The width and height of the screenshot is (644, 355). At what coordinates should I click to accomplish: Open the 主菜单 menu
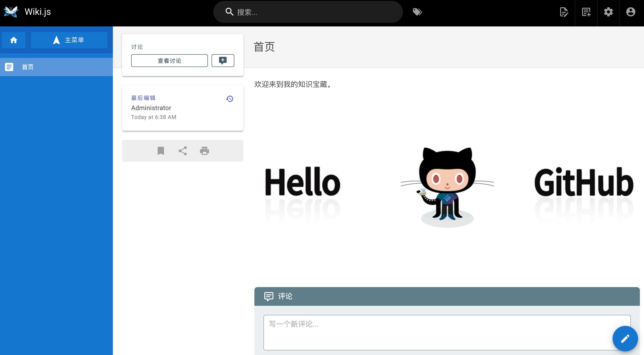click(69, 40)
